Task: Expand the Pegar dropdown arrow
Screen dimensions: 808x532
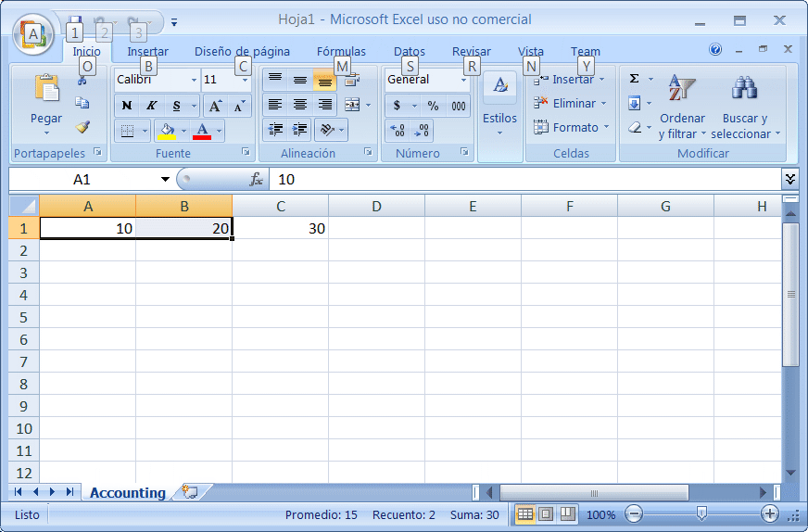Action: coord(46,133)
